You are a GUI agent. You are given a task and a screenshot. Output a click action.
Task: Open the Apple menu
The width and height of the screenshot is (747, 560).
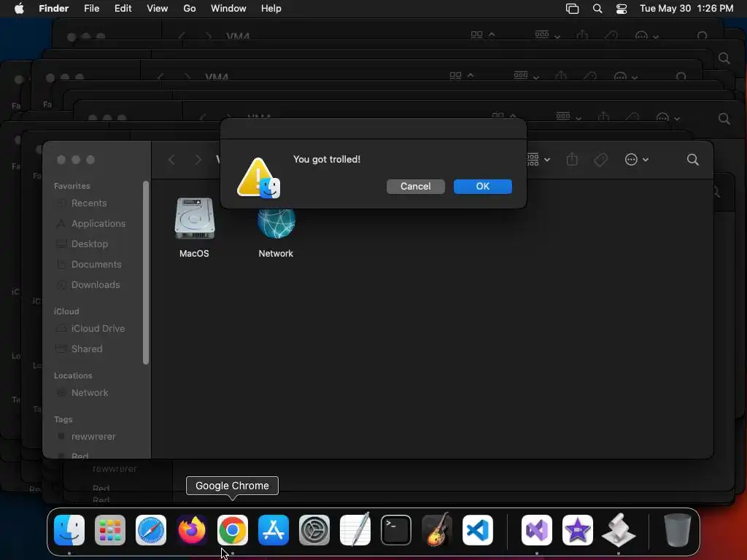point(19,9)
